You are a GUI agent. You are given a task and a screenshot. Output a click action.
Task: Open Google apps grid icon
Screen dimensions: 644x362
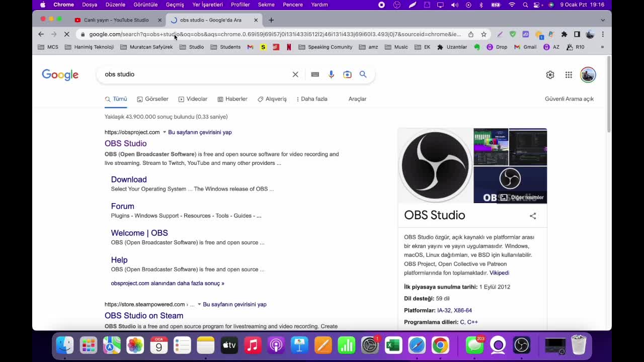click(569, 75)
